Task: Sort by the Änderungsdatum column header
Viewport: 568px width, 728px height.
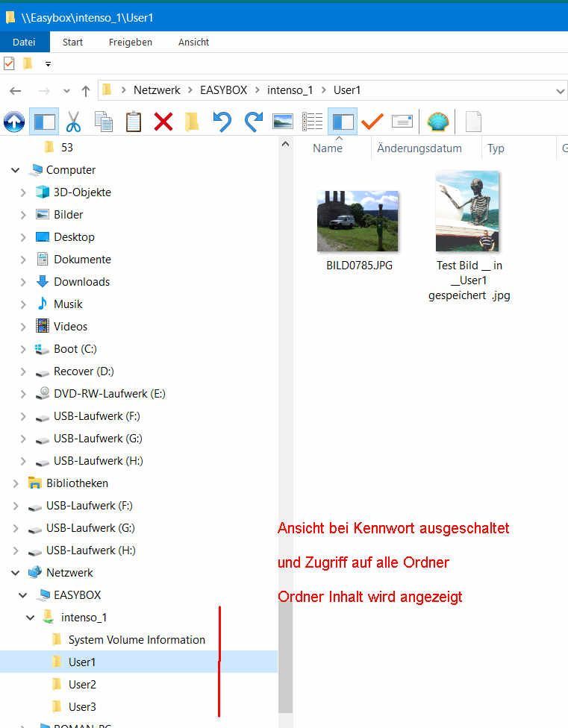Action: [419, 148]
